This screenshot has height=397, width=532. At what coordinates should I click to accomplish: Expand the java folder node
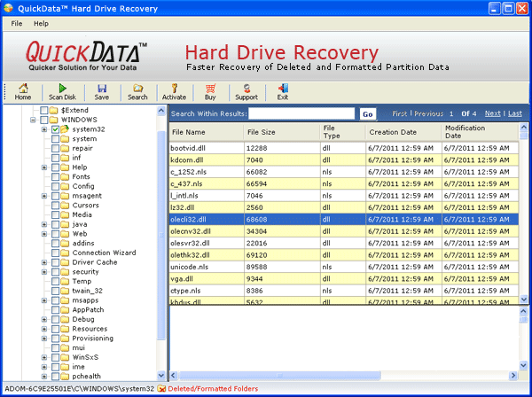pos(44,224)
